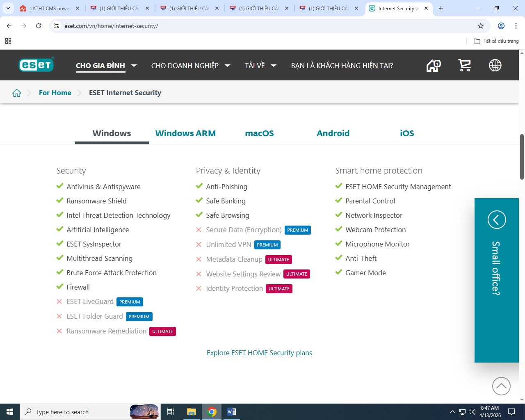
Task: Open the notification center icon
Action: tap(511, 412)
